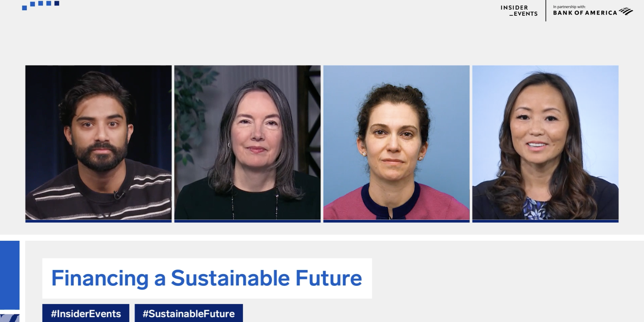The width and height of the screenshot is (644, 322).
Task: Click the striped graphic icon in the bottom-left corner
Action: [x=10, y=318]
